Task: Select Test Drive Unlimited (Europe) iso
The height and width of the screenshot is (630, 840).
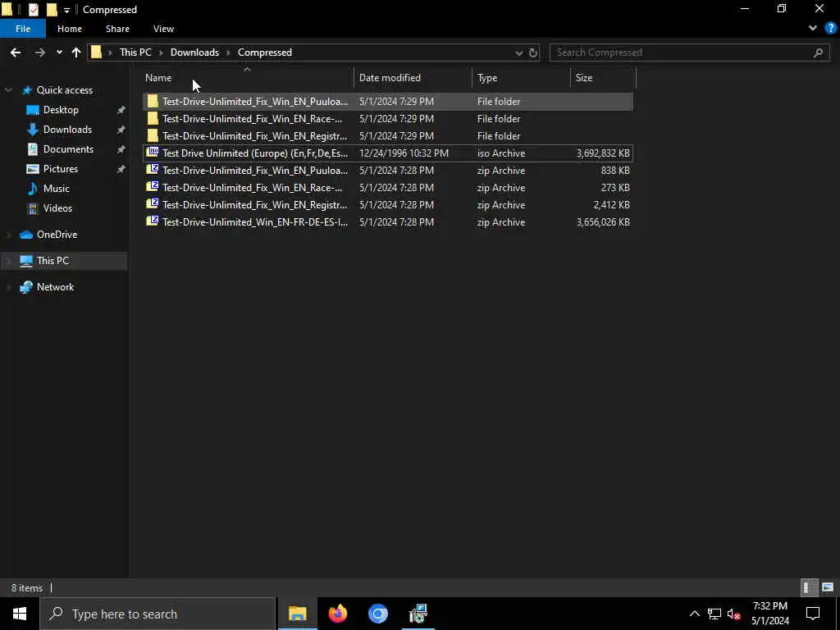Action: pyautogui.click(x=388, y=153)
